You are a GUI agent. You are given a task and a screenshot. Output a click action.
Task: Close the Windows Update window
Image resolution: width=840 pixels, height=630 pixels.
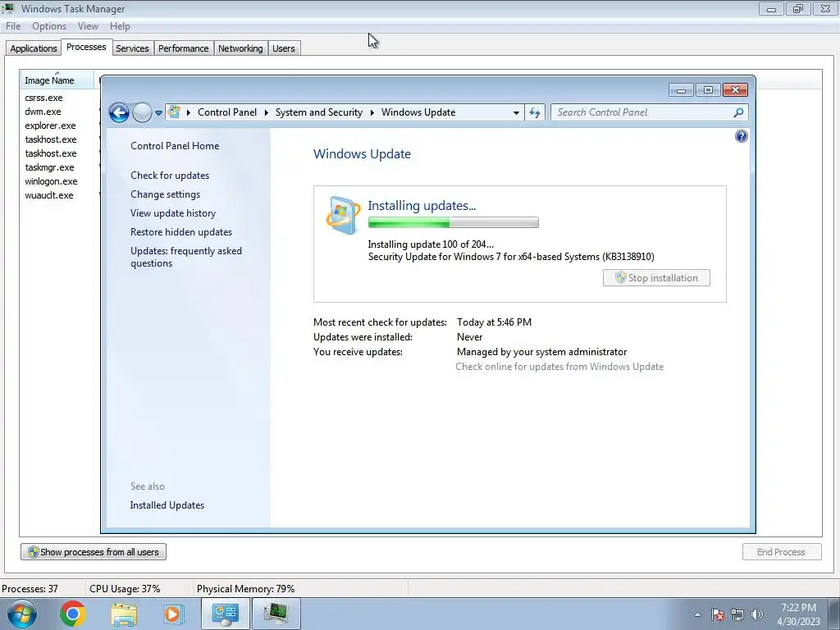coord(735,90)
